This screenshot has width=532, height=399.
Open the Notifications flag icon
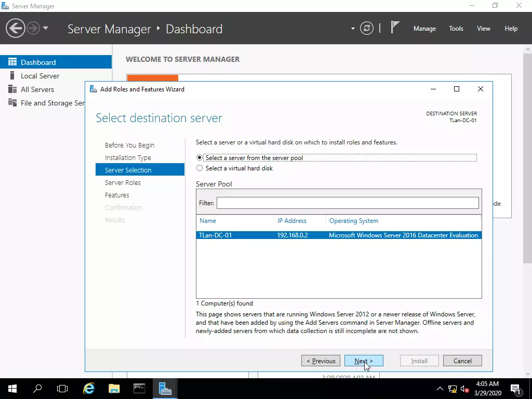395,28
